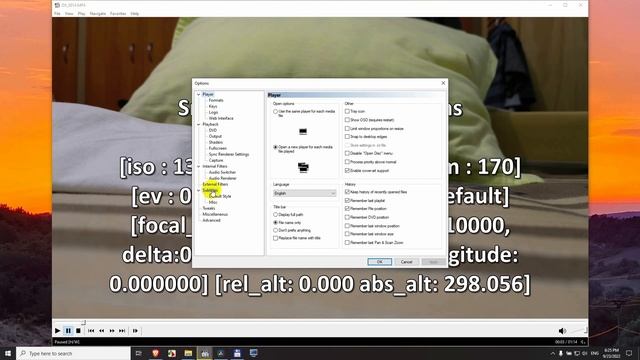Select Advanced in the options tree
The image size is (640, 360).
coord(211,220)
